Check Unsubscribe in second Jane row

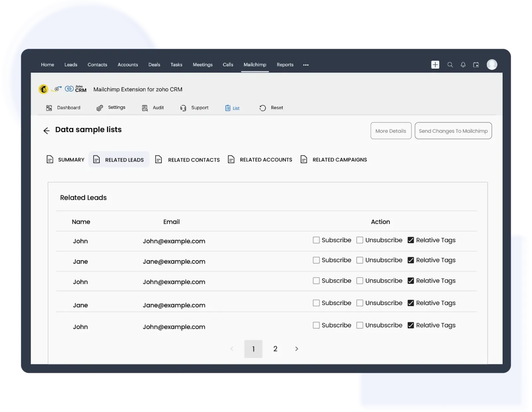coord(360,303)
